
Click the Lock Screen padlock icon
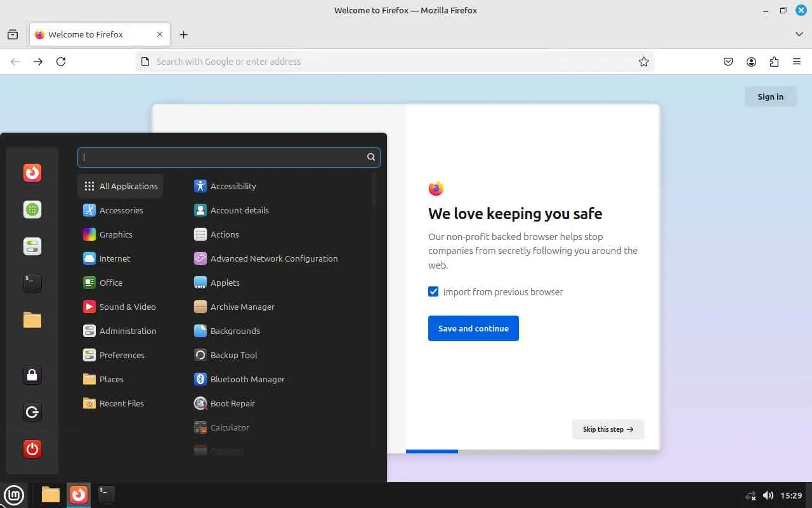click(32, 375)
